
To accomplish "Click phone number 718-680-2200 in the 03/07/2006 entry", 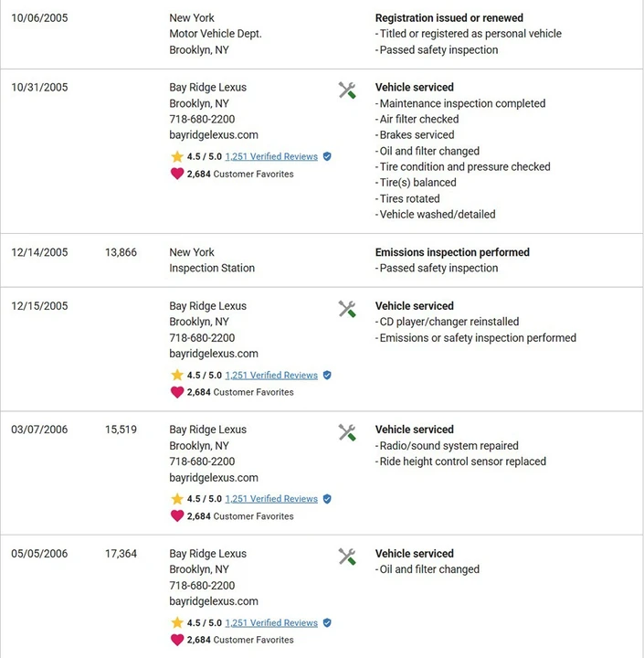I will [202, 462].
